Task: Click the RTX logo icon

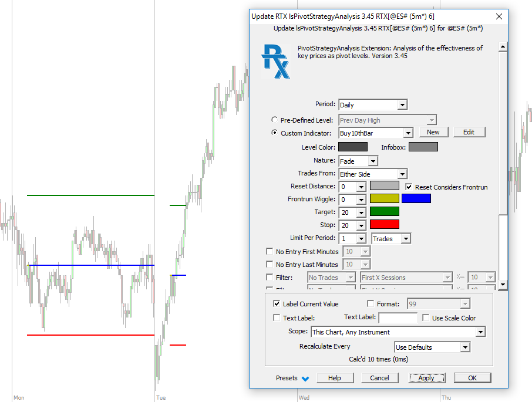Action: [275, 62]
